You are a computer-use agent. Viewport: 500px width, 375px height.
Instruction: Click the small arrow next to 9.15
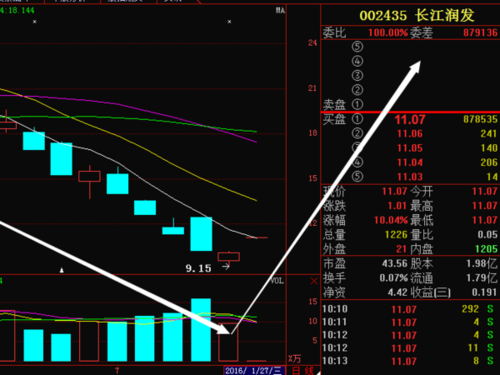coord(226,266)
